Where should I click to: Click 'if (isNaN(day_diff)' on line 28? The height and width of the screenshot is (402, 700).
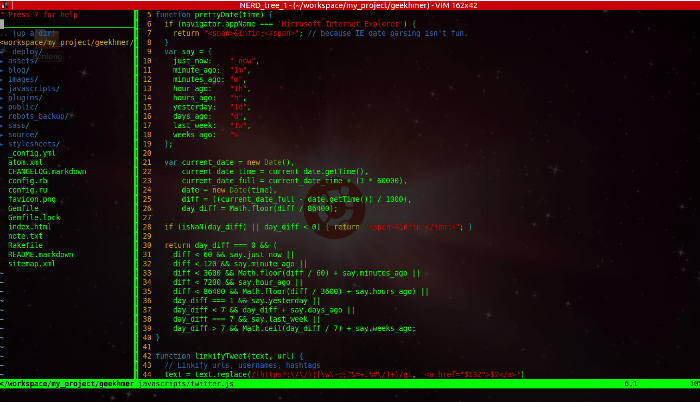click(205, 227)
